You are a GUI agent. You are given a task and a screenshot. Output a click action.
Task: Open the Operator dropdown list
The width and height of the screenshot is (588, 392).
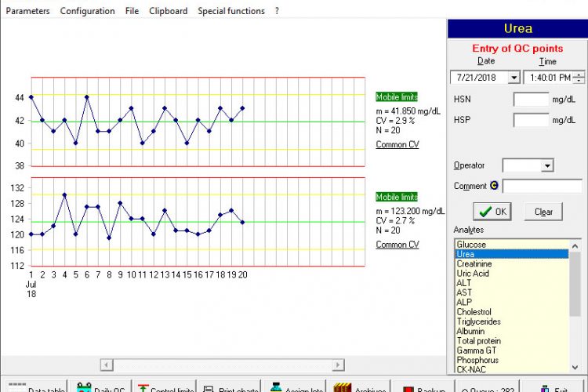coord(547,165)
